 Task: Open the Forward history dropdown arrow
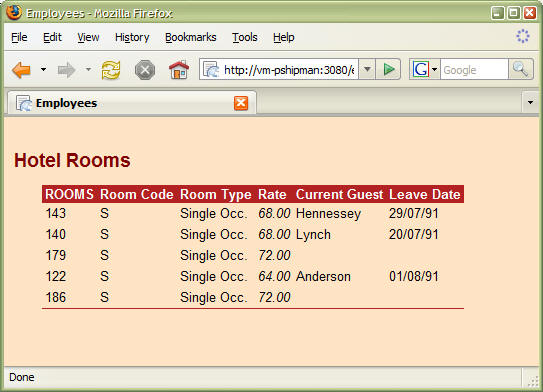[x=89, y=70]
